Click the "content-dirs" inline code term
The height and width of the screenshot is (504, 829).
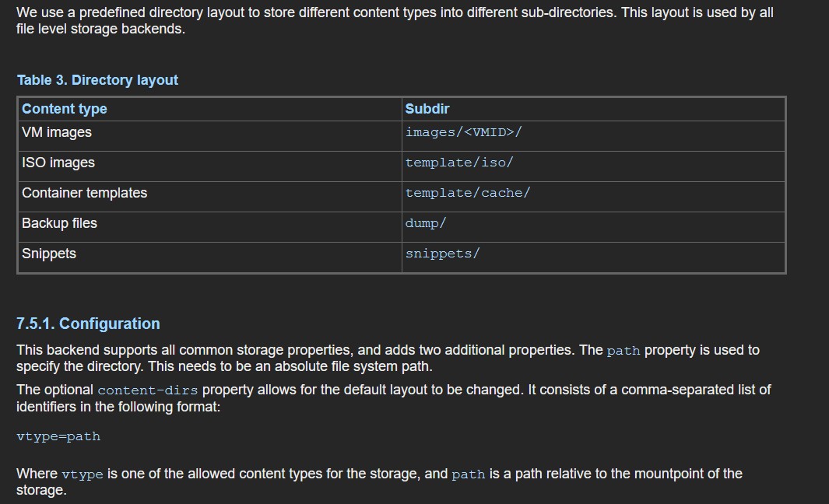(148, 390)
